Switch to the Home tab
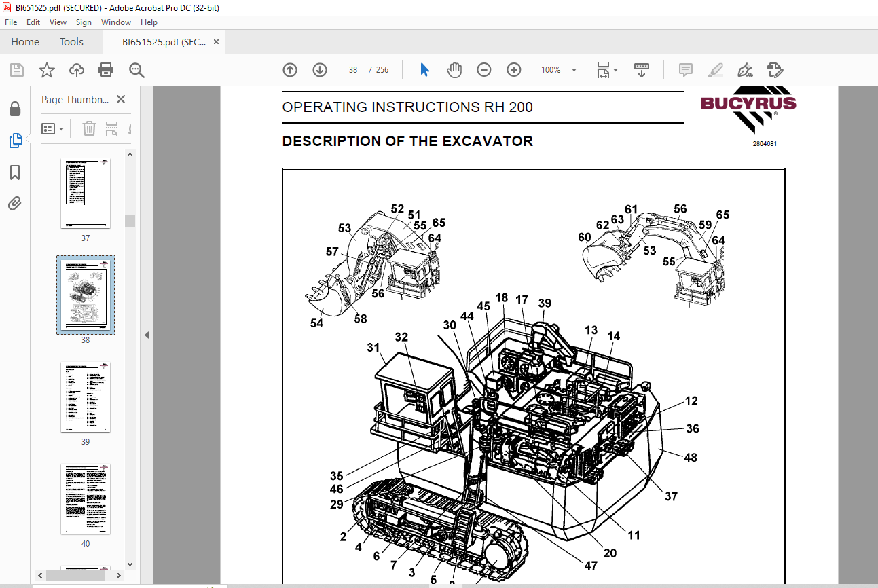 (x=25, y=42)
